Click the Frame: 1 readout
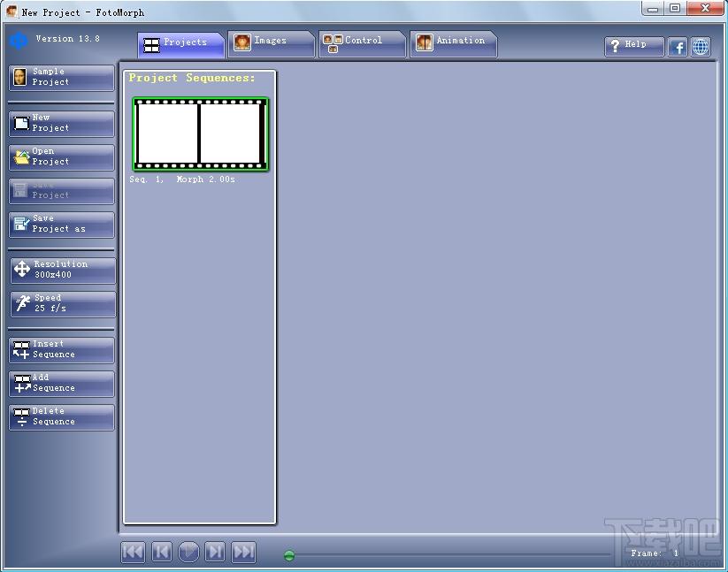 tap(655, 553)
